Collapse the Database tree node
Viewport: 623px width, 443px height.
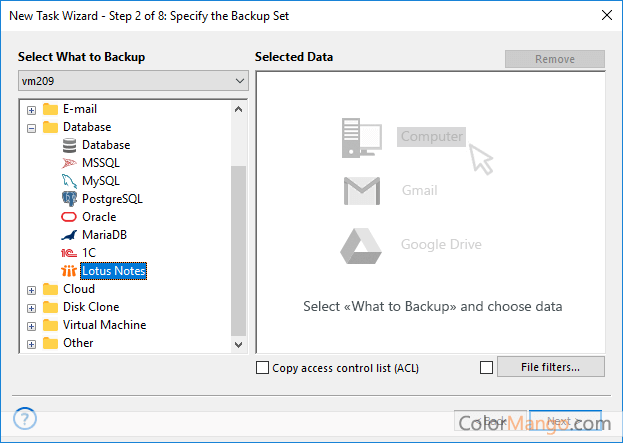pos(32,127)
